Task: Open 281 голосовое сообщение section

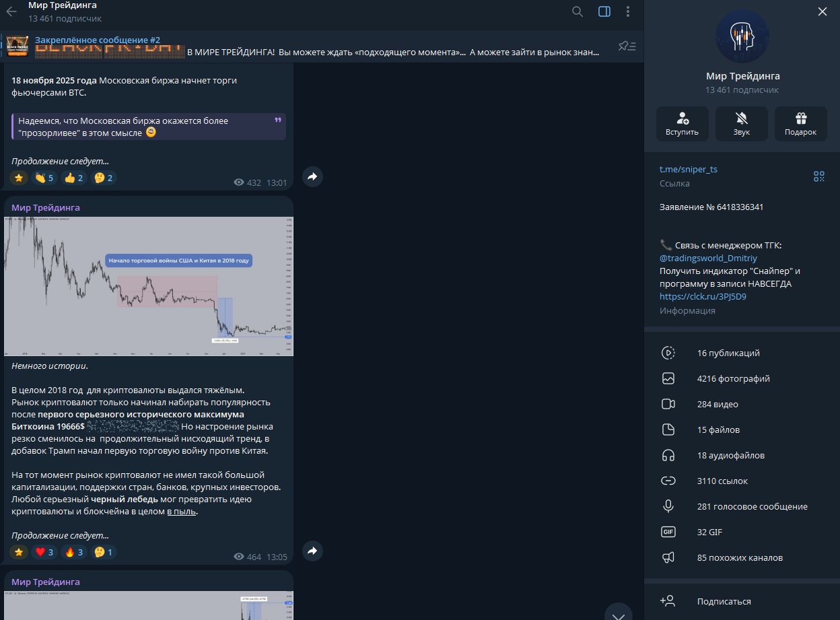Action: [752, 506]
